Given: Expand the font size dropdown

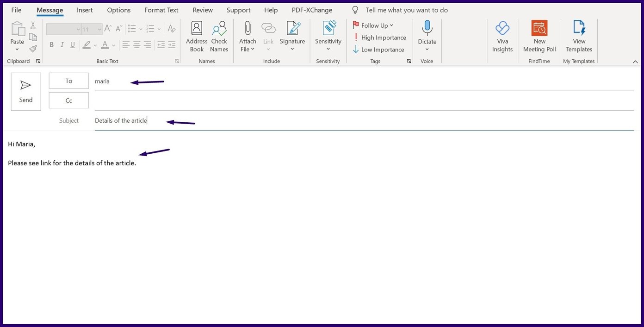Looking at the screenshot, I should tap(99, 29).
